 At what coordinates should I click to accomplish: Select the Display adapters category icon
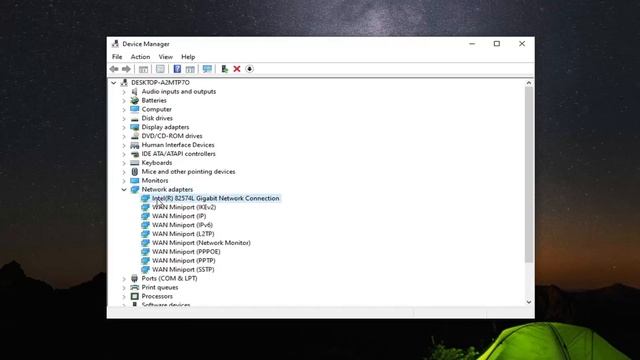(135, 127)
